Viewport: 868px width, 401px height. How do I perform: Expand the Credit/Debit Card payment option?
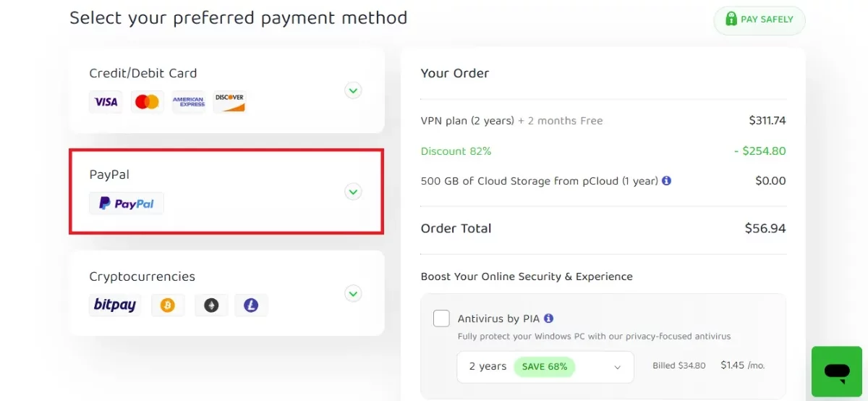point(353,90)
